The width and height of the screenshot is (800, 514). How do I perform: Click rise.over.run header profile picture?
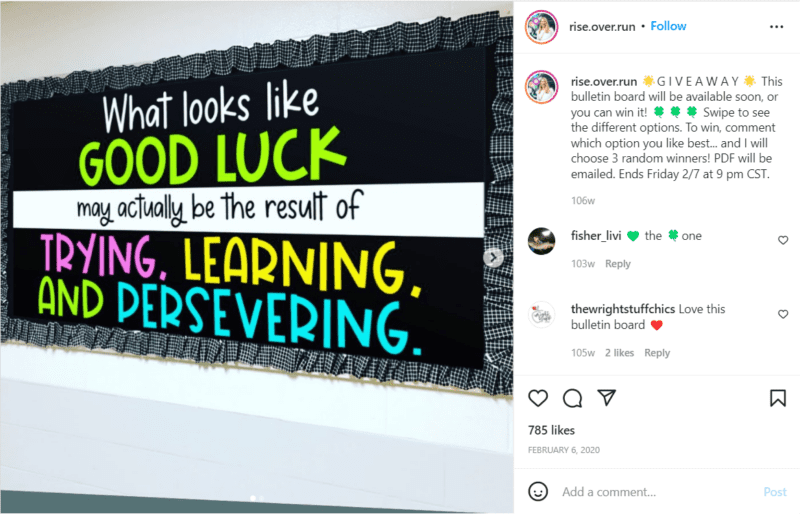tap(541, 27)
